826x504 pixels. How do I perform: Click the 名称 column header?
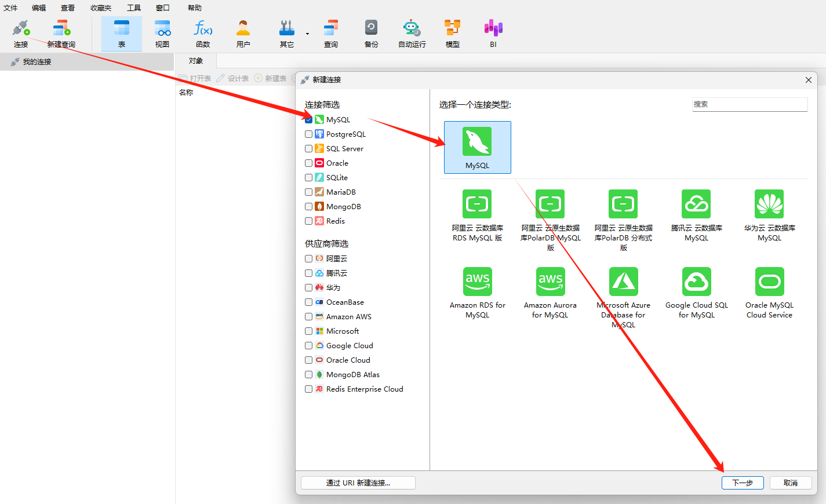tap(186, 93)
